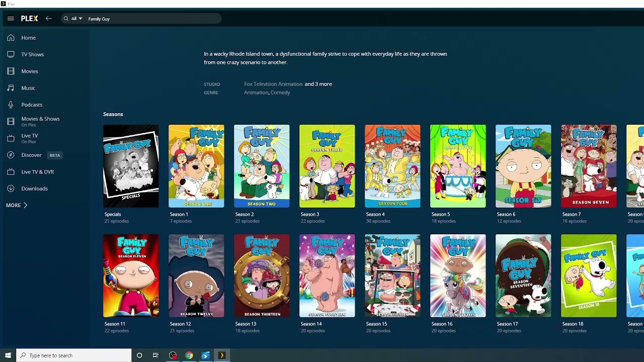Open the Season 18 poster

pos(589,276)
